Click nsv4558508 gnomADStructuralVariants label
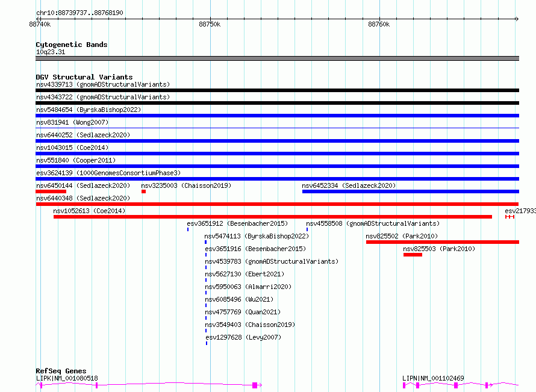 pos(373,223)
